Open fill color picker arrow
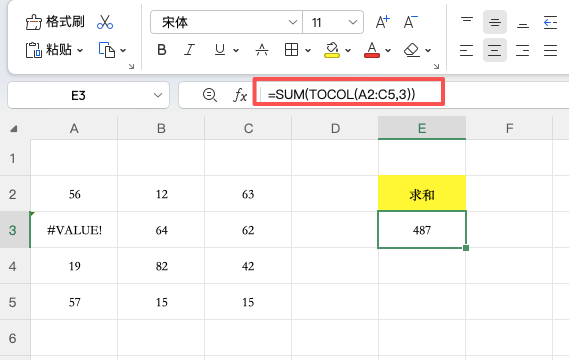569x360 pixels. click(348, 50)
